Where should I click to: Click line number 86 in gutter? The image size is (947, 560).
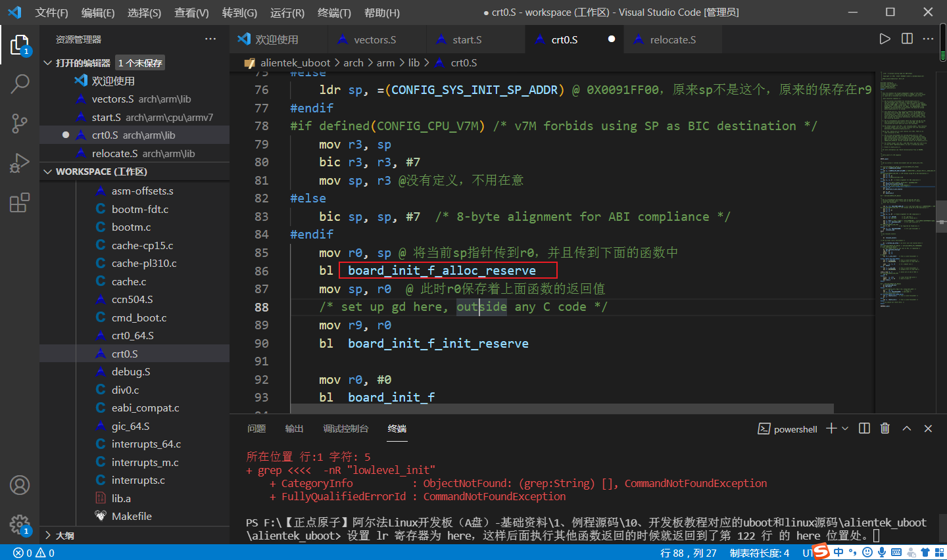coord(262,271)
